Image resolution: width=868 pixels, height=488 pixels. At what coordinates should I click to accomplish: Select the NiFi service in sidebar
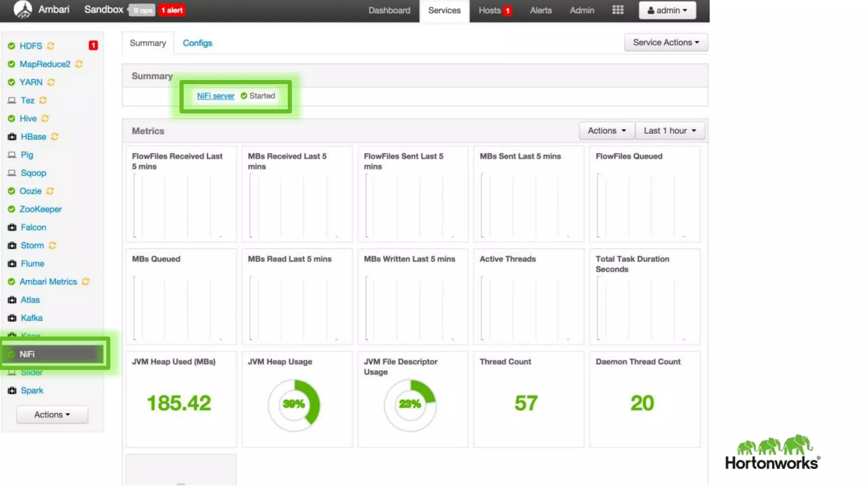53,354
